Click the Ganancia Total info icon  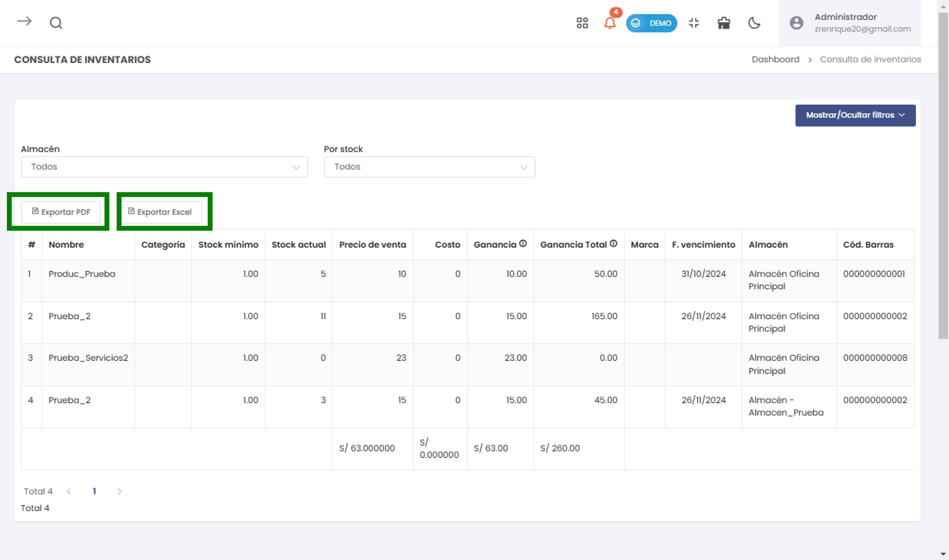click(613, 244)
